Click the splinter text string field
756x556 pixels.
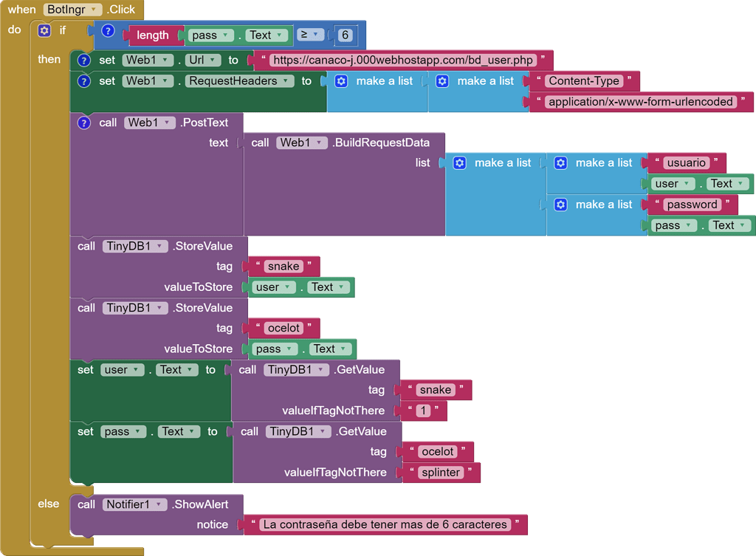pyautogui.click(x=441, y=473)
